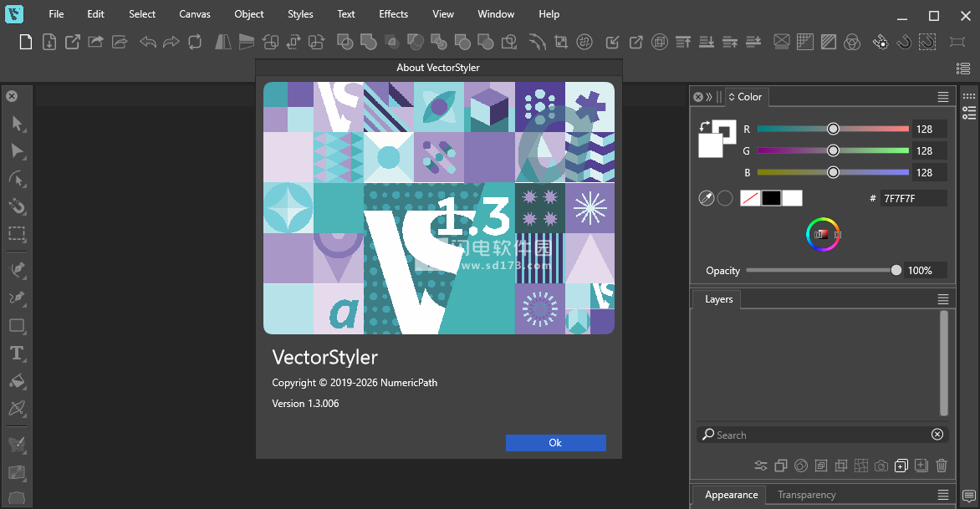Collapse the panel using double chevron arrows
Viewport: 980px width, 509px height.
pyautogui.click(x=709, y=97)
